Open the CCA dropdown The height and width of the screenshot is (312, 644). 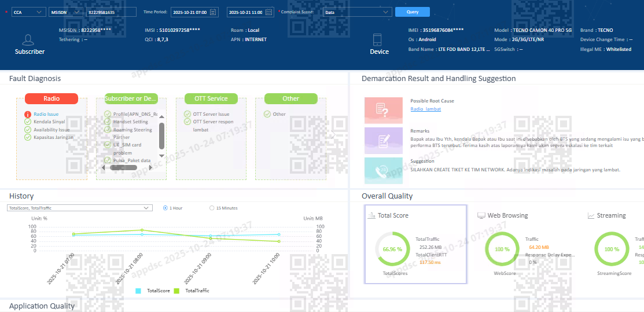pos(28,12)
